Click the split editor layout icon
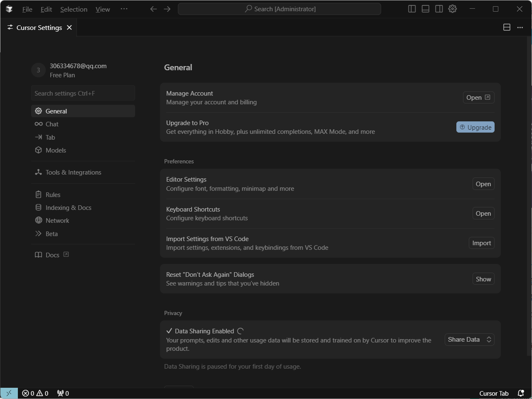The width and height of the screenshot is (532, 399). tap(507, 27)
